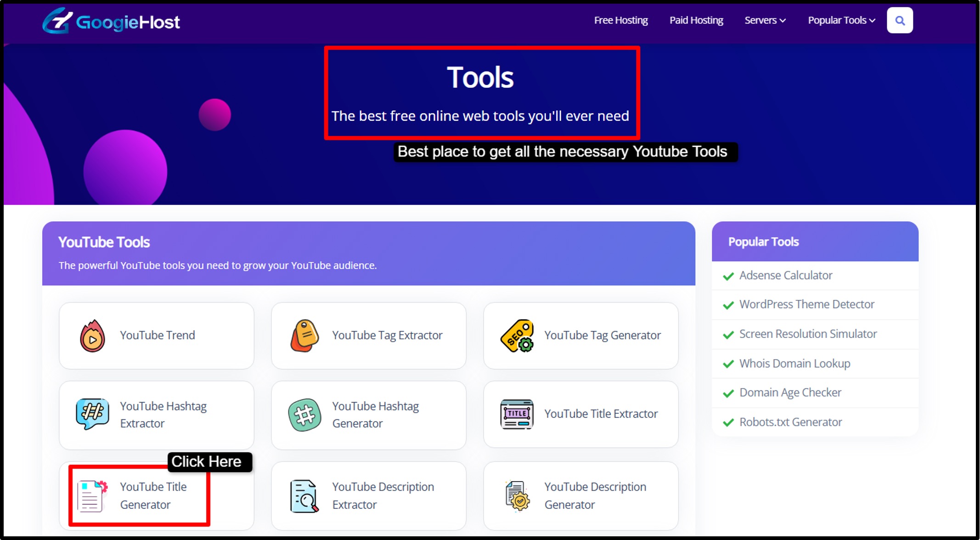Click the Description Generator gear document icon

click(518, 496)
